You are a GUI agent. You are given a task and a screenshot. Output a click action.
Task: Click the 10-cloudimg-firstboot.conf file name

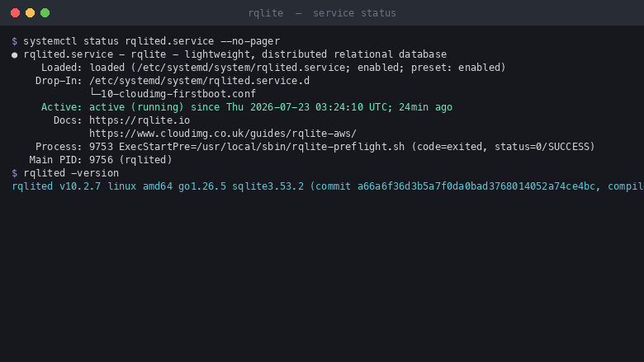178,94
